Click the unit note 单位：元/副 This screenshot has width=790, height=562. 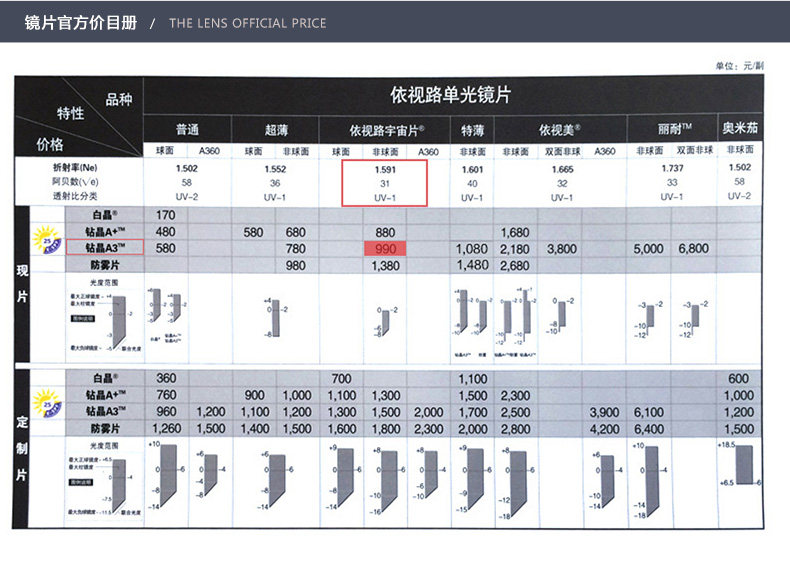point(740,66)
